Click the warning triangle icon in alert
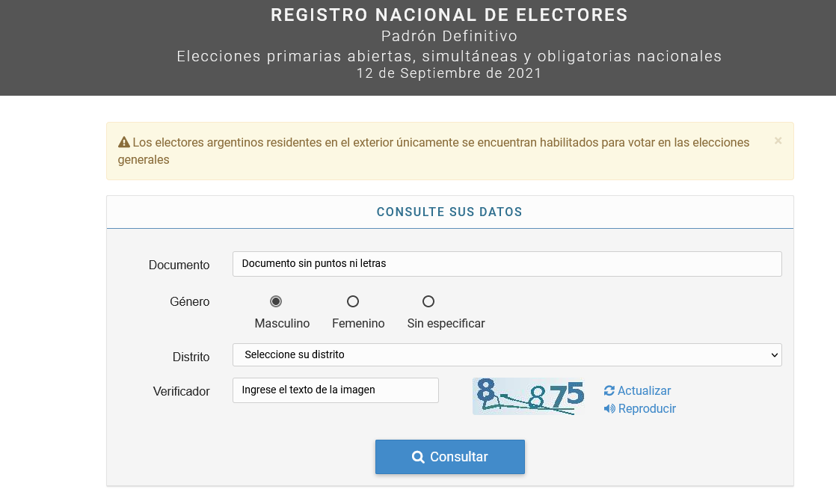Image resolution: width=836 pixels, height=504 pixels. tap(123, 142)
